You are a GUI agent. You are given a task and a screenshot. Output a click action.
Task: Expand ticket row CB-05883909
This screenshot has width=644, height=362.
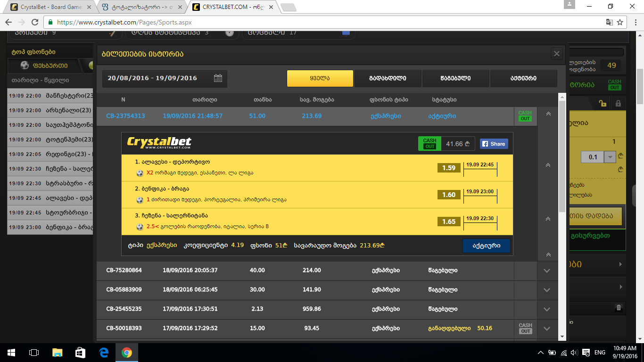click(x=547, y=290)
